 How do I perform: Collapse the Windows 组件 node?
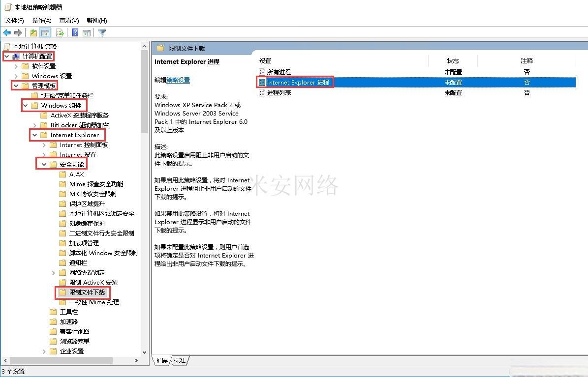click(25, 105)
